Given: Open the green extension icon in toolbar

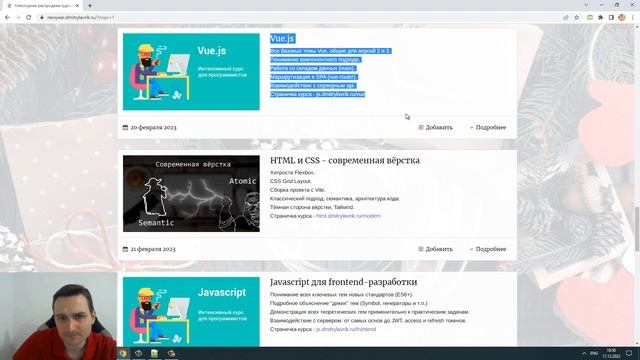Looking at the screenshot, I should point(590,18).
